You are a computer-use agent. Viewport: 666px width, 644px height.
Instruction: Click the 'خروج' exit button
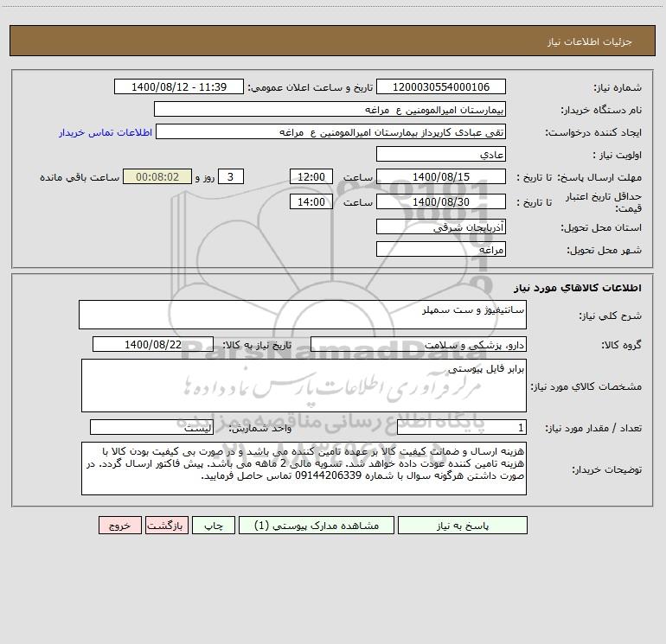point(119,526)
